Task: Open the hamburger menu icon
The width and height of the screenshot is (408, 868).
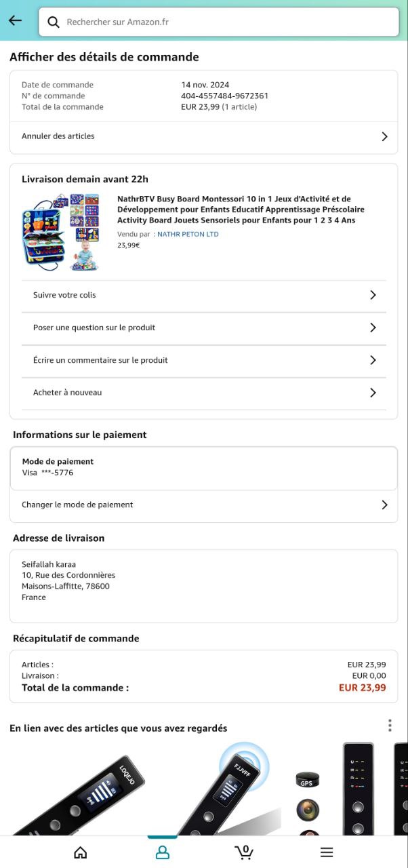Action: 327,852
